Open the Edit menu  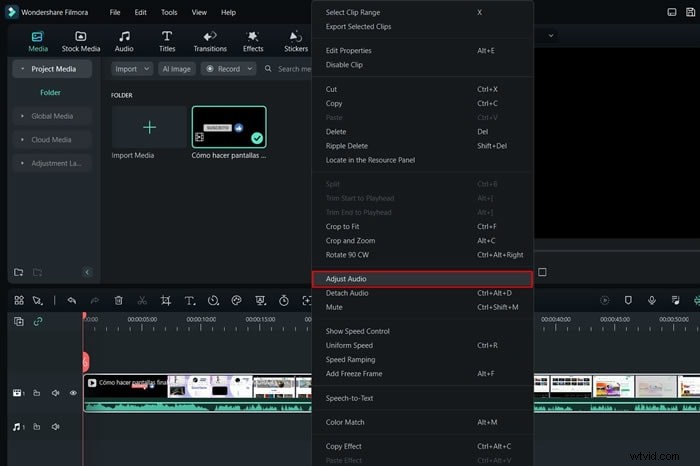[x=140, y=12]
